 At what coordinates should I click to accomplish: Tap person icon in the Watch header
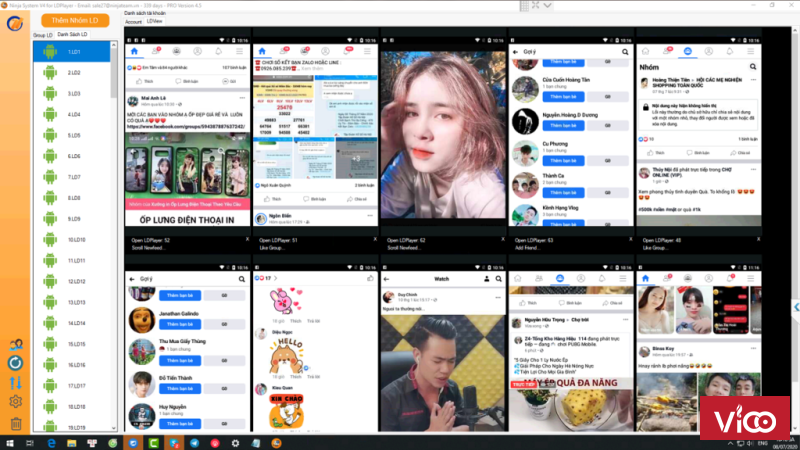pos(486,279)
